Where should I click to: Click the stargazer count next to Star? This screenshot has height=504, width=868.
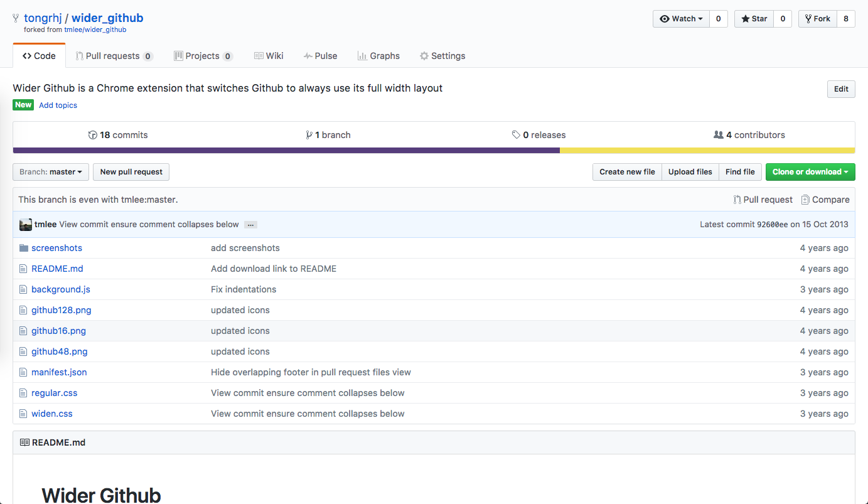(783, 19)
